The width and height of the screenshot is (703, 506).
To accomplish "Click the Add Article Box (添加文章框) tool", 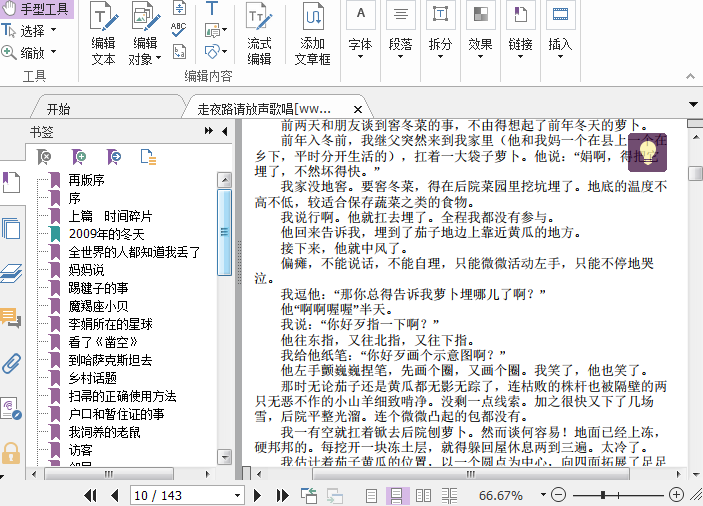I will point(312,34).
